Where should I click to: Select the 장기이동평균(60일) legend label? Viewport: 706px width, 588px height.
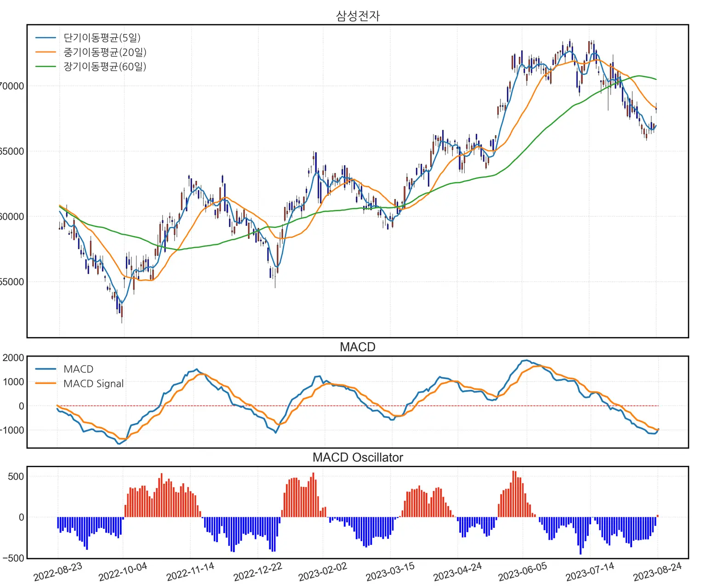[105, 67]
